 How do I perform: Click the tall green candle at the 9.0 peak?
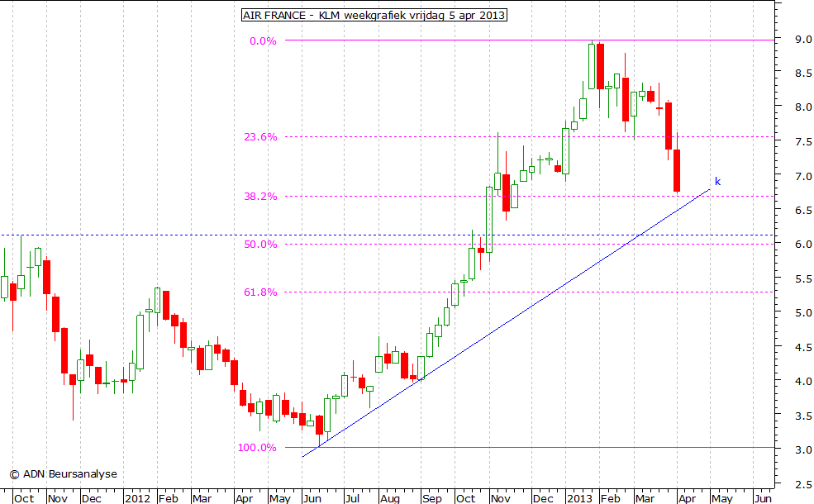[592, 66]
